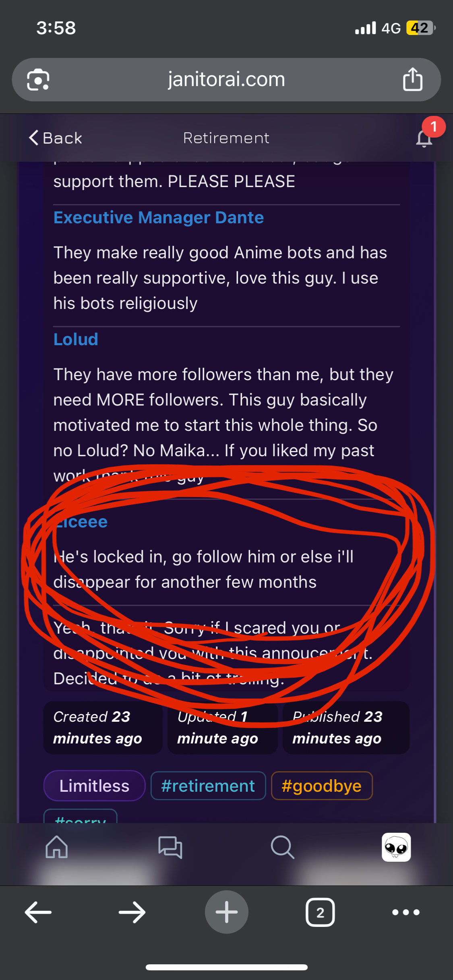
Task: Open the share sheet icon in address bar
Action: (413, 79)
